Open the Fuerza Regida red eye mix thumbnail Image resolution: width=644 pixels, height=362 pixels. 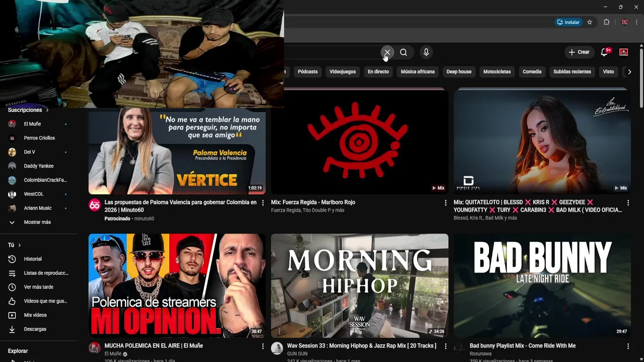(x=360, y=141)
